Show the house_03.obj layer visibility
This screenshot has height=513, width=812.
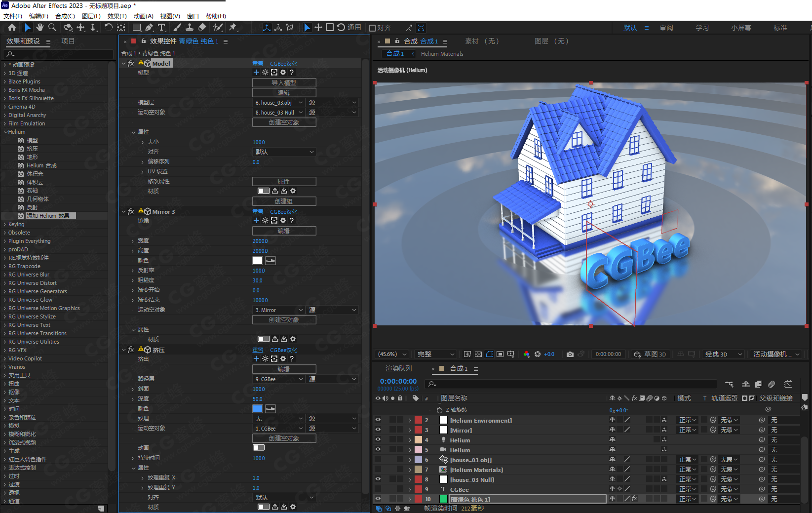(x=378, y=460)
